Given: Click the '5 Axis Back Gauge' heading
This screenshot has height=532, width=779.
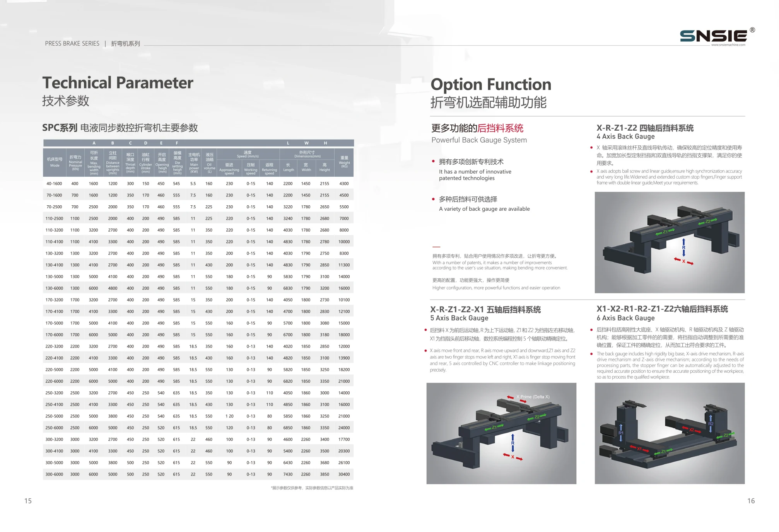Looking at the screenshot, I should point(459,318).
